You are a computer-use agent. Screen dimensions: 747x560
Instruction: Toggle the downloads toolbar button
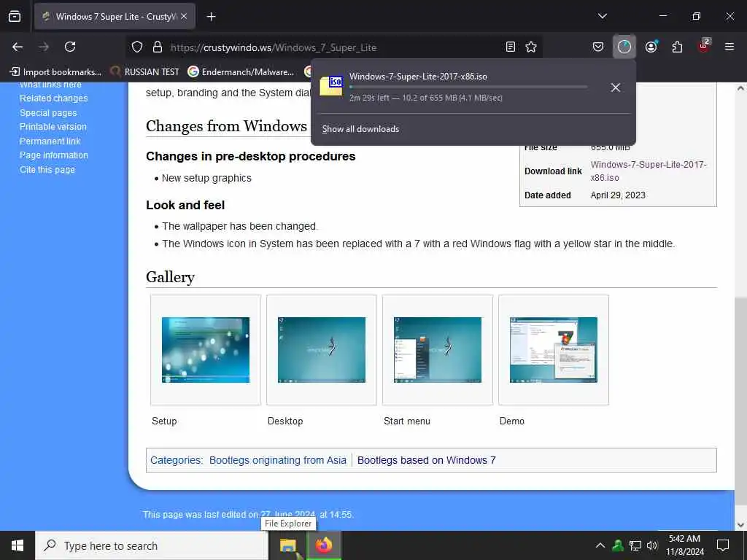(x=624, y=47)
